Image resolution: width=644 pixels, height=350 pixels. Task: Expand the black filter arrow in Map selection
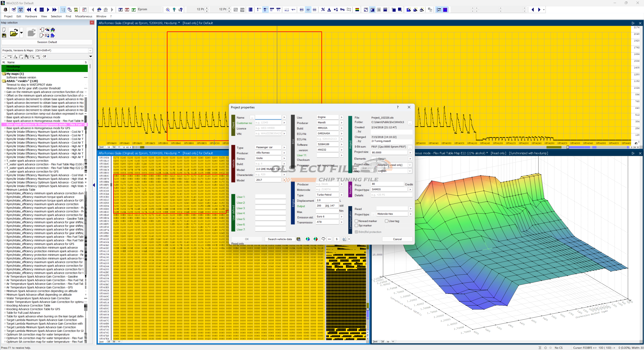click(91, 56)
